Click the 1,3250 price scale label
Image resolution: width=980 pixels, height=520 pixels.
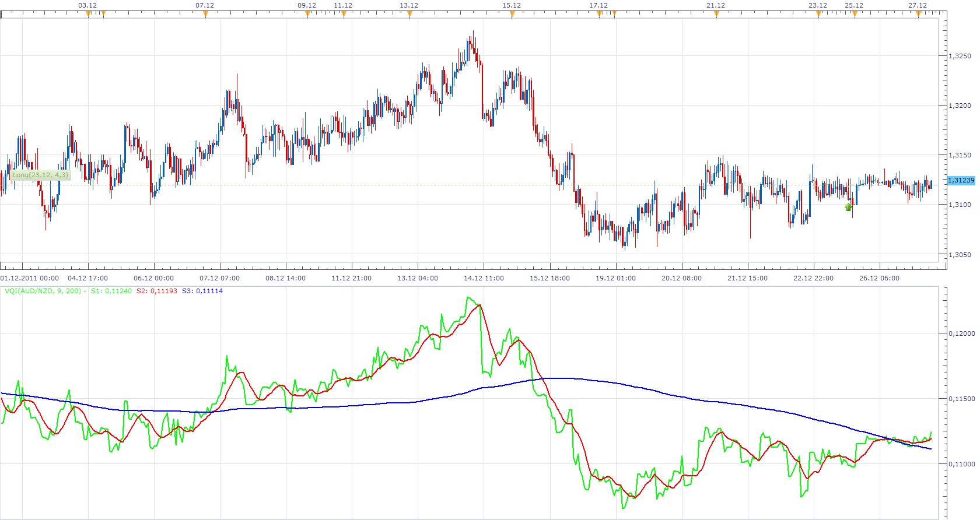point(960,56)
